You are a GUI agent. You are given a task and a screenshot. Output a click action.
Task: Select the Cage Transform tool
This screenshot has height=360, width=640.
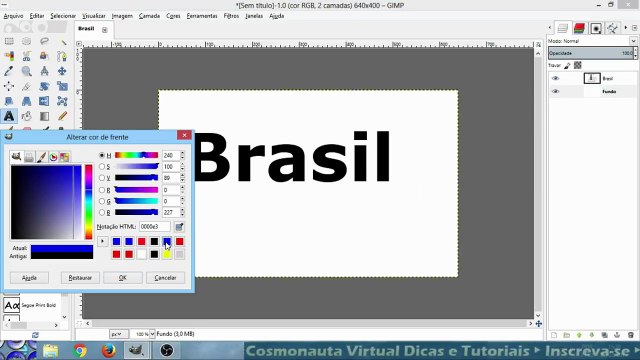62,101
